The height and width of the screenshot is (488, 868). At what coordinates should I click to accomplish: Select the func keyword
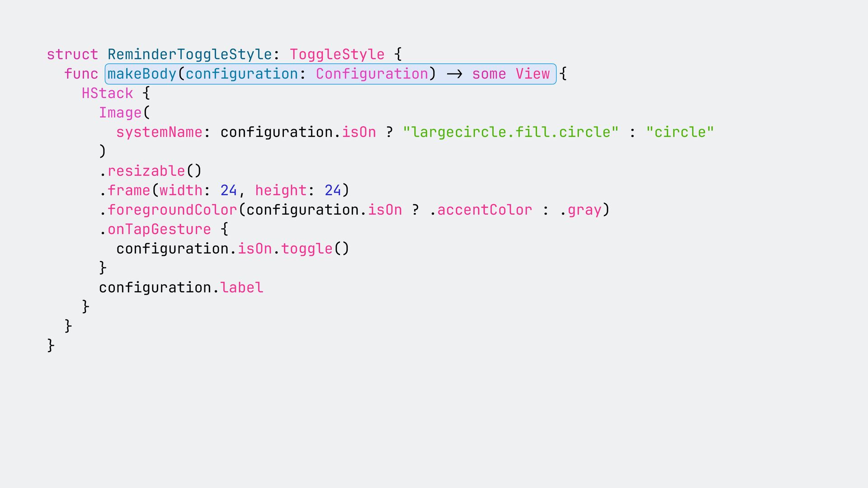[x=81, y=74]
